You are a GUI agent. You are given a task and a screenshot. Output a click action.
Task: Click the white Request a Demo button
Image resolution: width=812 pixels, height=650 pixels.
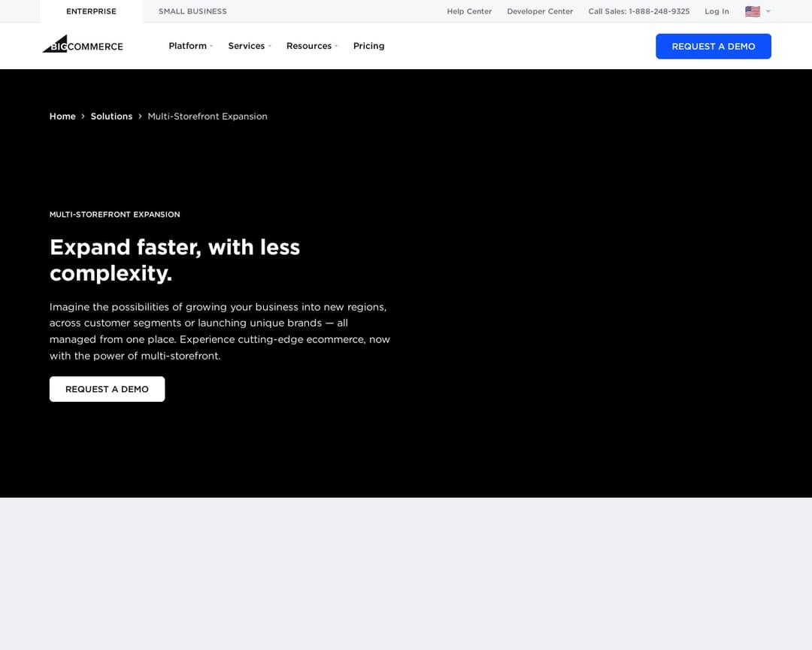point(108,389)
